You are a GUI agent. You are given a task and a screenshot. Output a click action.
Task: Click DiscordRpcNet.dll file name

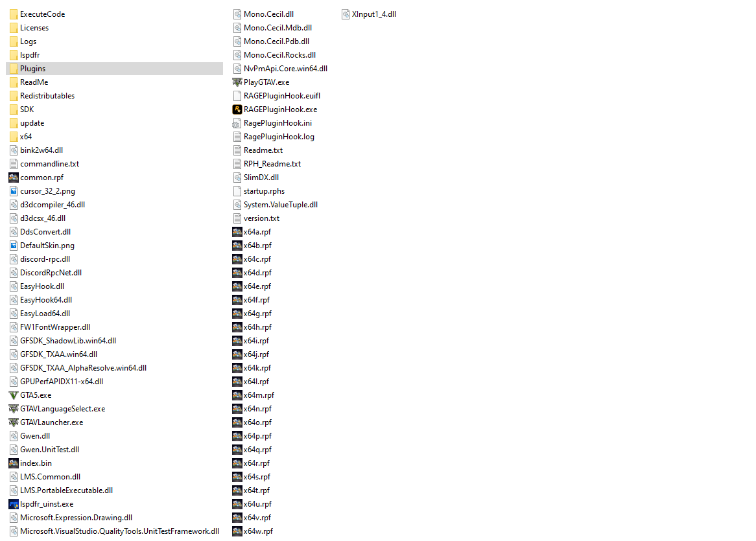click(51, 272)
